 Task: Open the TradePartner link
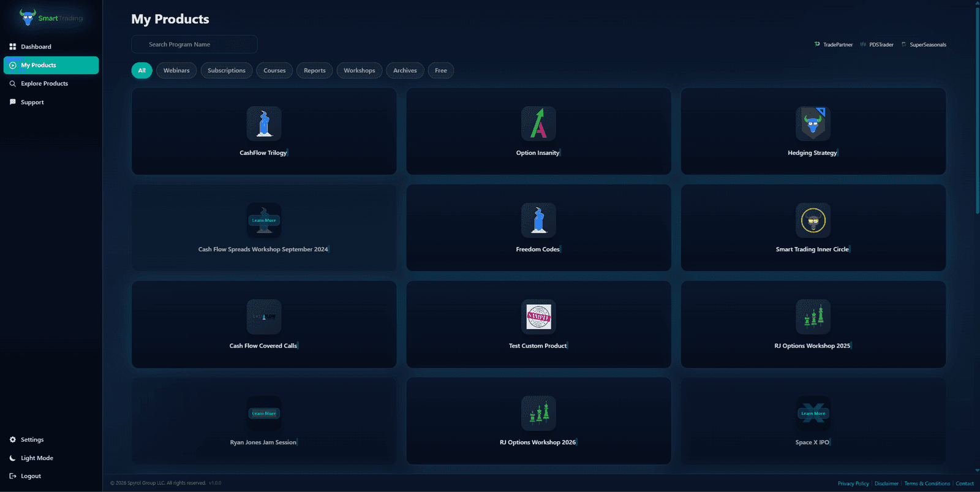[x=834, y=44]
